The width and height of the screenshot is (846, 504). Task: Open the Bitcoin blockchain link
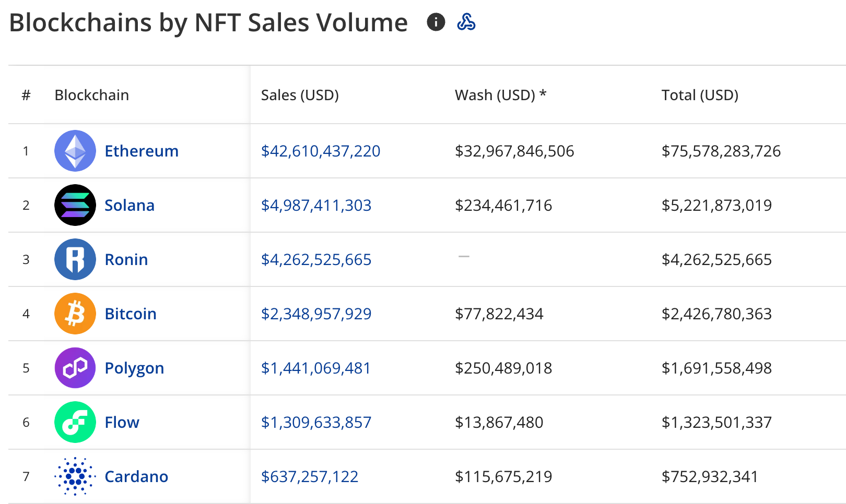[131, 314]
